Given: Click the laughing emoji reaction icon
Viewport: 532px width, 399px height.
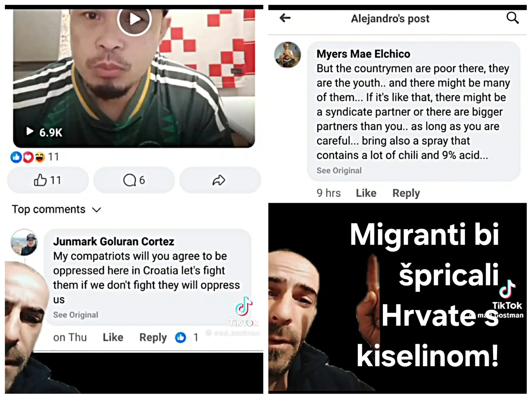Looking at the screenshot, I should [x=40, y=157].
